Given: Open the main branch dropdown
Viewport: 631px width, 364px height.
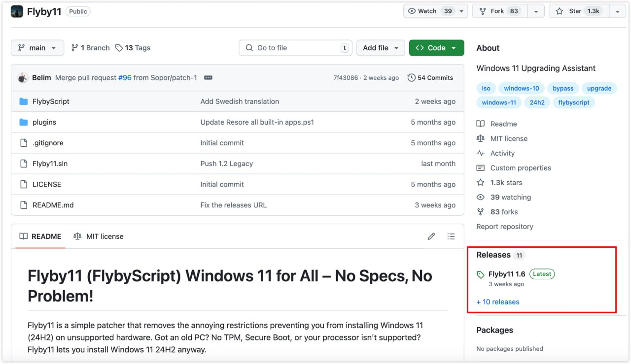Looking at the screenshot, I should [x=37, y=48].
